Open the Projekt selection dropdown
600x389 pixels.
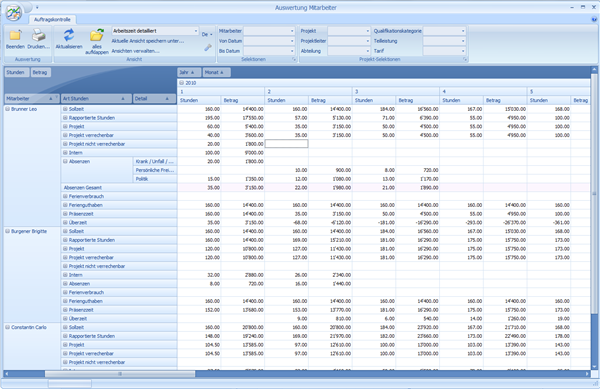click(368, 31)
